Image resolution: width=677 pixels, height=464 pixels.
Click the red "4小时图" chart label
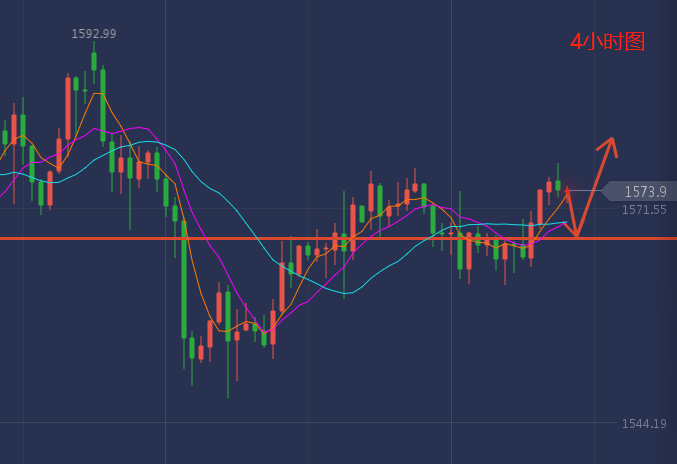[607, 42]
